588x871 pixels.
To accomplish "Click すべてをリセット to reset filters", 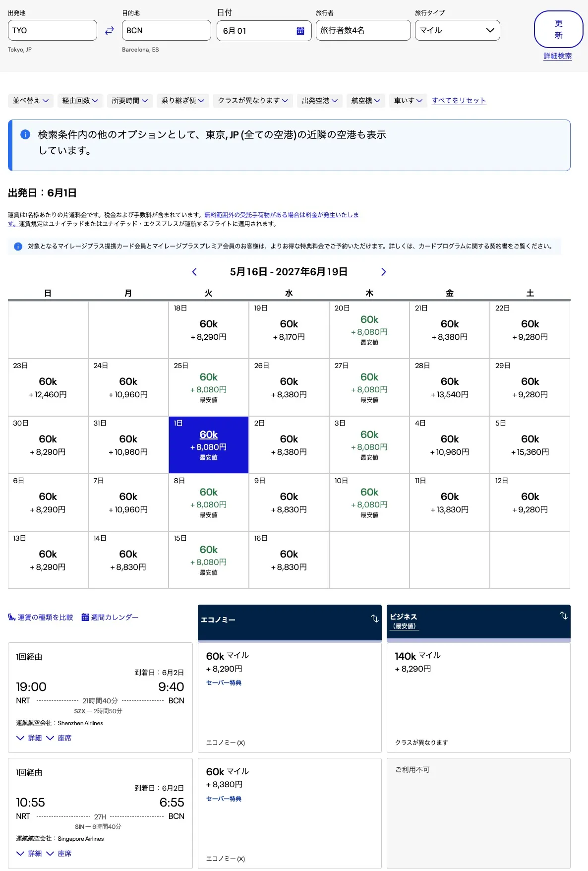I will click(459, 101).
